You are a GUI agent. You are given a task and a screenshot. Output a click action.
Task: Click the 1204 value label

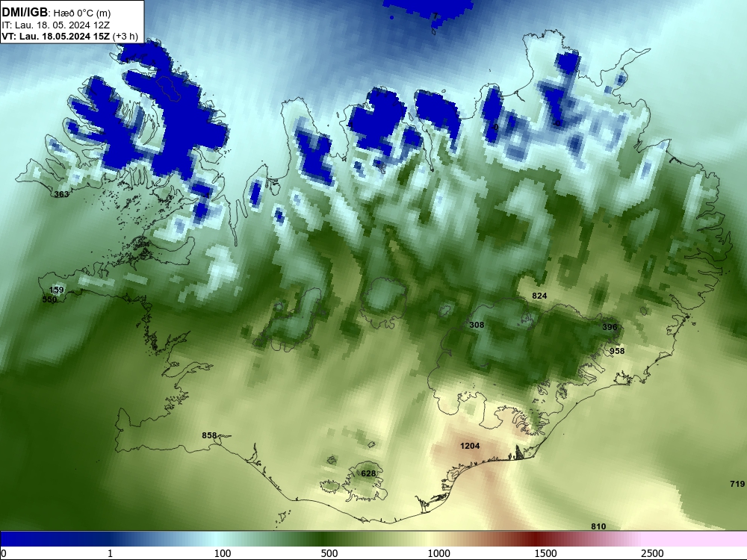click(x=470, y=446)
